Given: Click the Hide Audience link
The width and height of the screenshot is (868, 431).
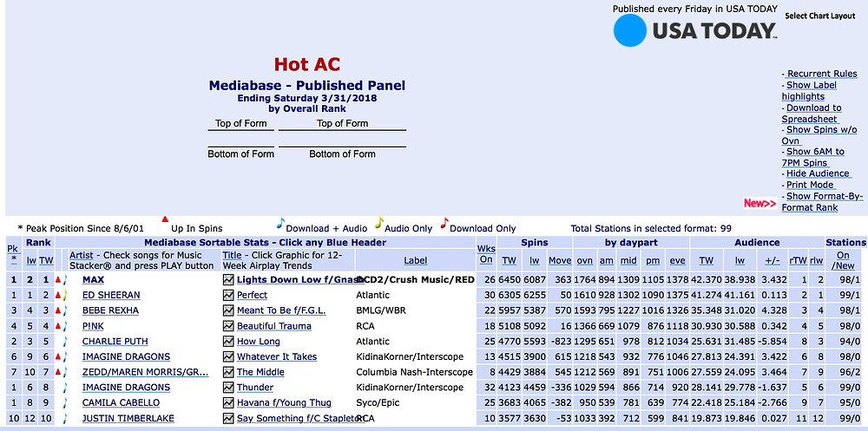Looking at the screenshot, I should 818,173.
